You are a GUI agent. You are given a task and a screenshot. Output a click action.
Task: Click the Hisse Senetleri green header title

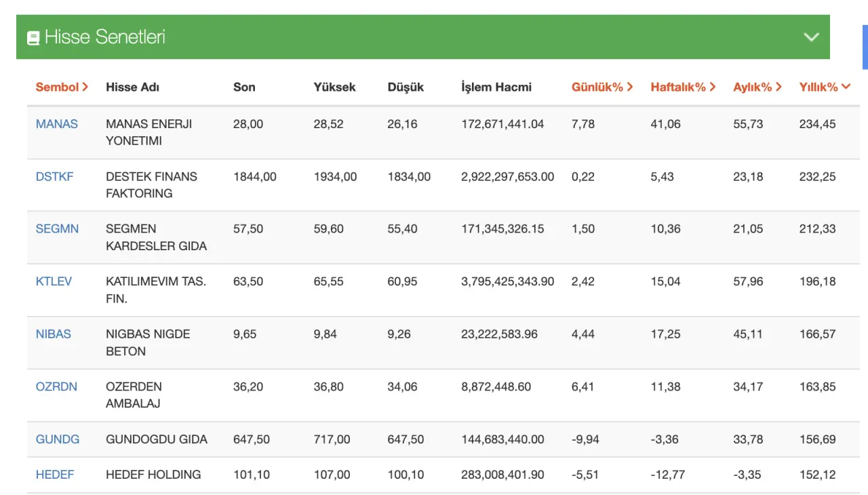coord(105,37)
